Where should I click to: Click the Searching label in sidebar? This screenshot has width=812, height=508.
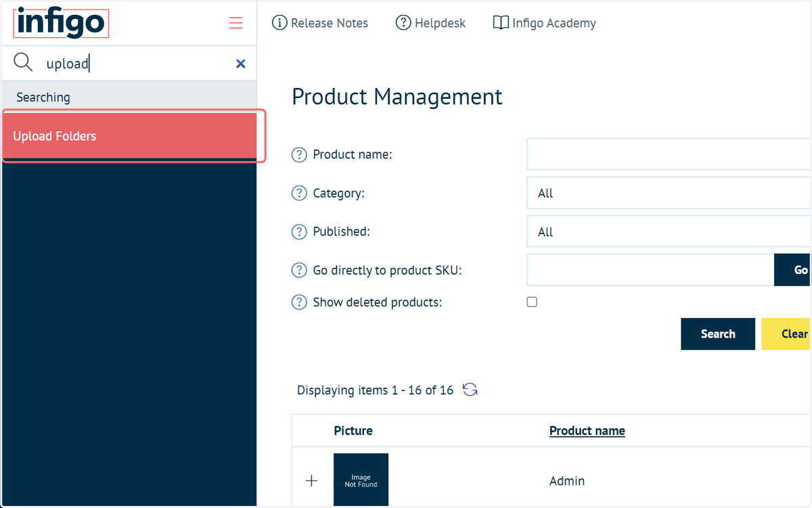tap(43, 97)
